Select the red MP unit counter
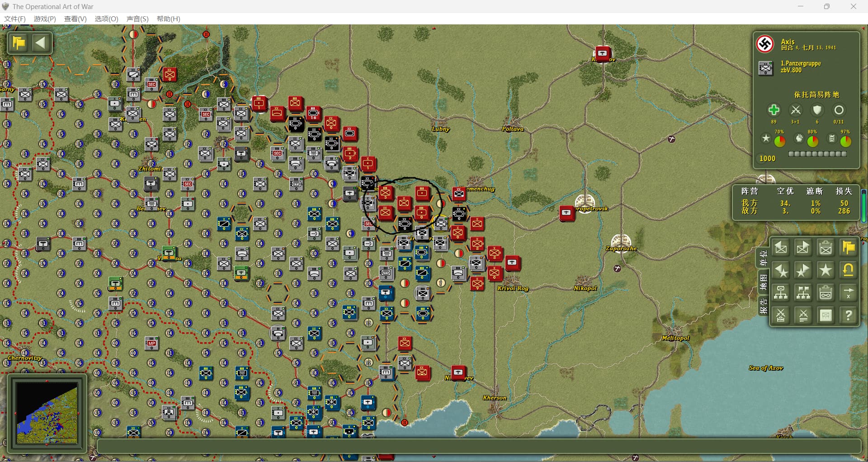Viewport: 868px width, 462px height. (x=151, y=343)
